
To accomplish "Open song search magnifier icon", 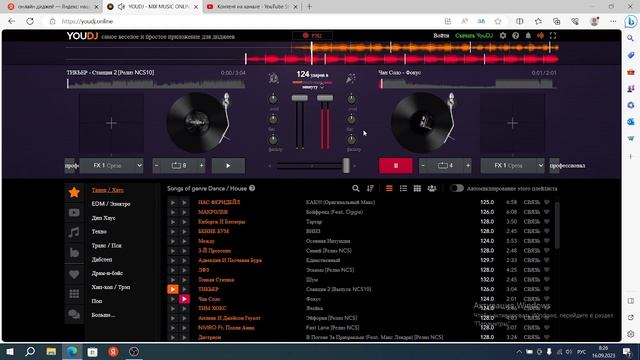I will 356,188.
